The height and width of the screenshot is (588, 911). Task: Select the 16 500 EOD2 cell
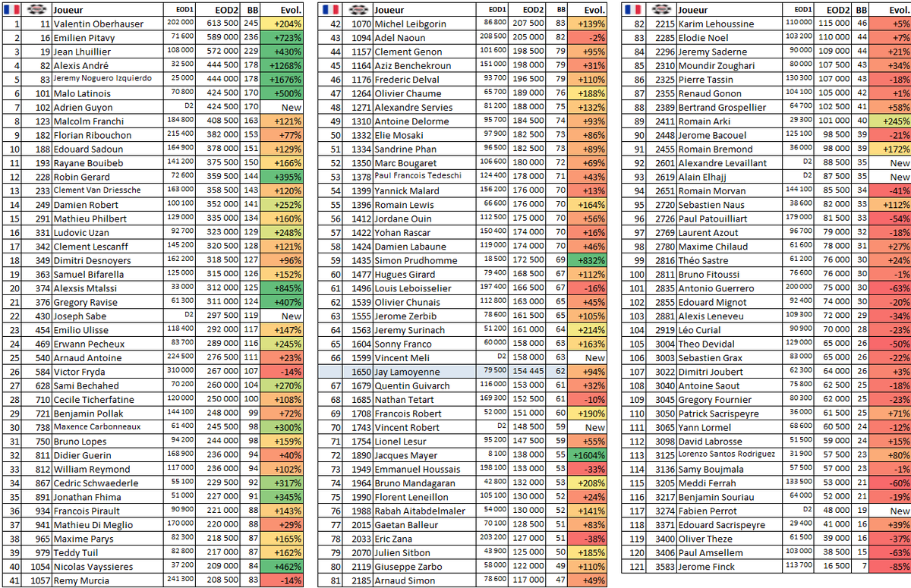[834, 567]
